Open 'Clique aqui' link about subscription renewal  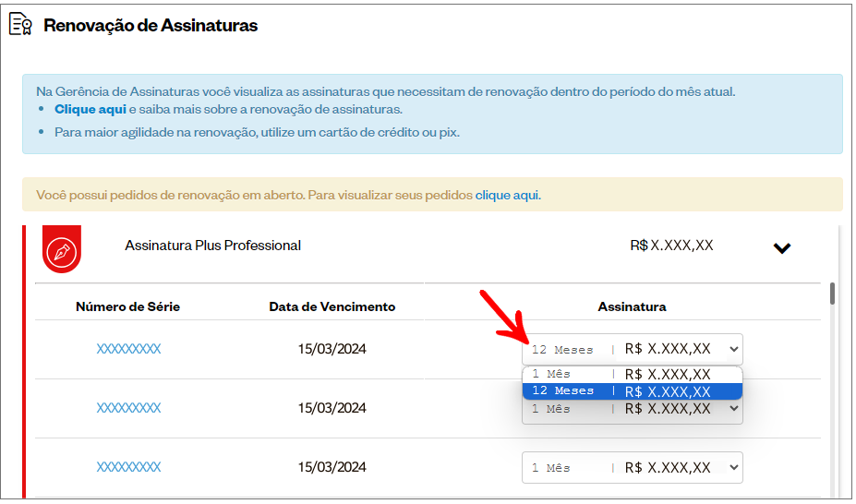coord(90,109)
